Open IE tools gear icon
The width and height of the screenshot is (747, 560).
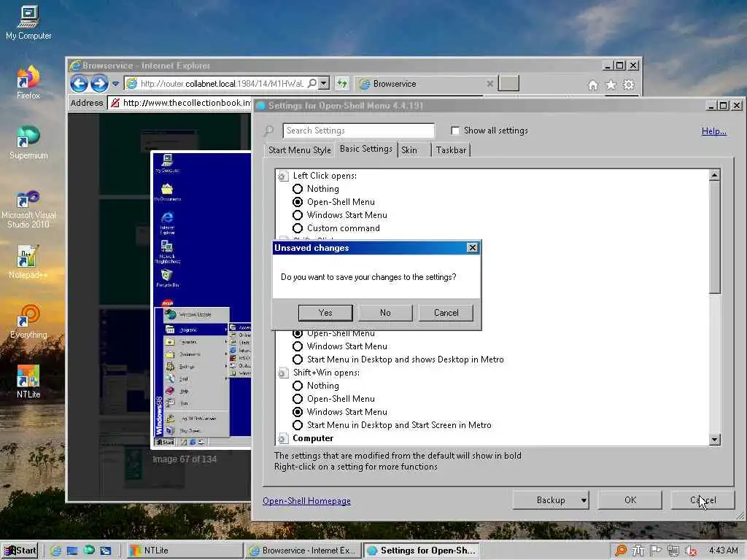pyautogui.click(x=628, y=85)
